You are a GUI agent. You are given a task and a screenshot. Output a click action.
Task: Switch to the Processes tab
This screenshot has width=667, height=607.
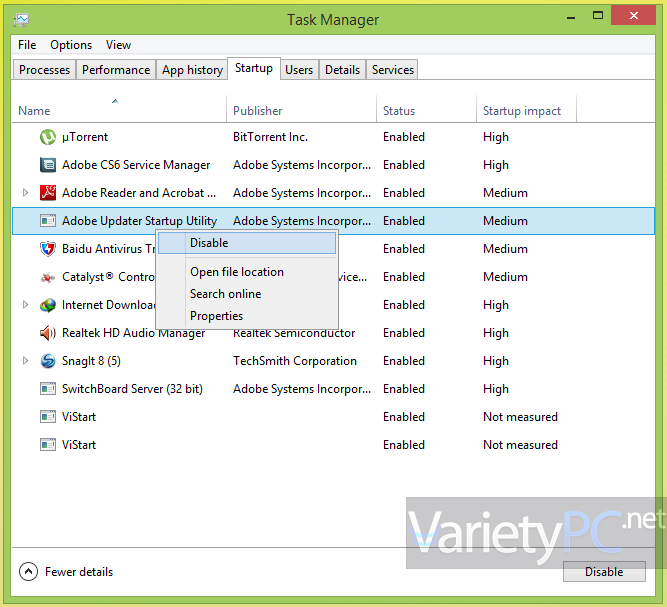[x=44, y=70]
